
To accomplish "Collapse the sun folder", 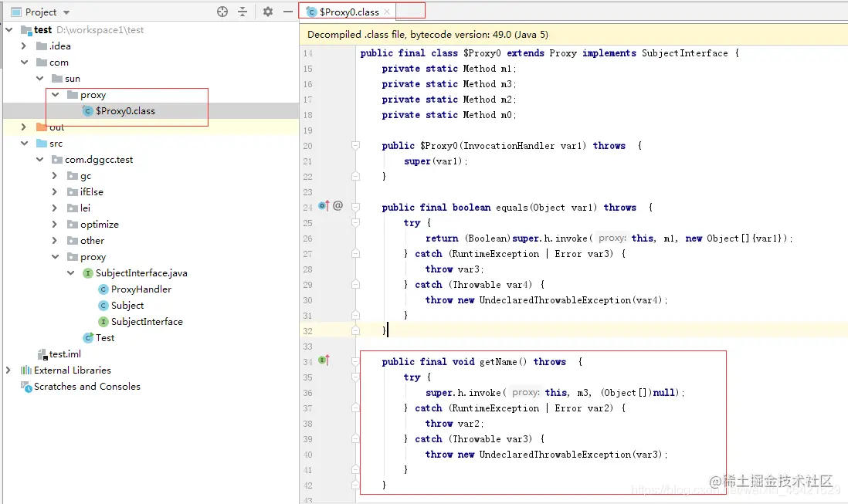I will coord(39,78).
